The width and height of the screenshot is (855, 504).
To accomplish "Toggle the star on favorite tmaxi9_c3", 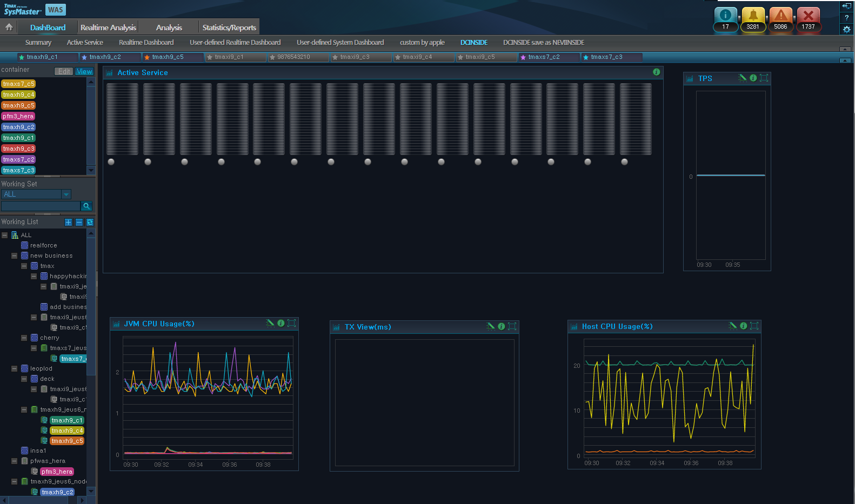I will click(x=335, y=57).
